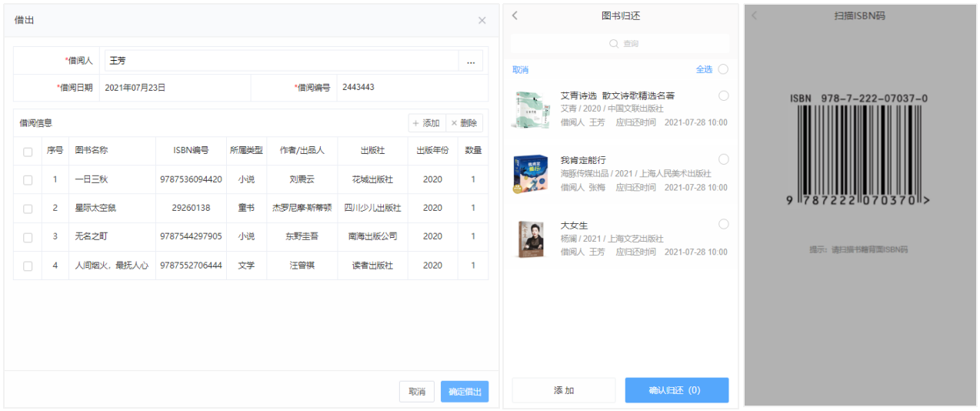Open cover thumbnail of 艾青诗选
Image resolution: width=980 pixels, height=411 pixels.
click(x=532, y=109)
